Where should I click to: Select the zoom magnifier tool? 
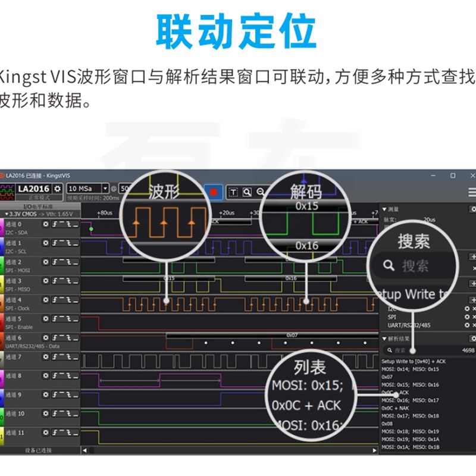coord(247,191)
